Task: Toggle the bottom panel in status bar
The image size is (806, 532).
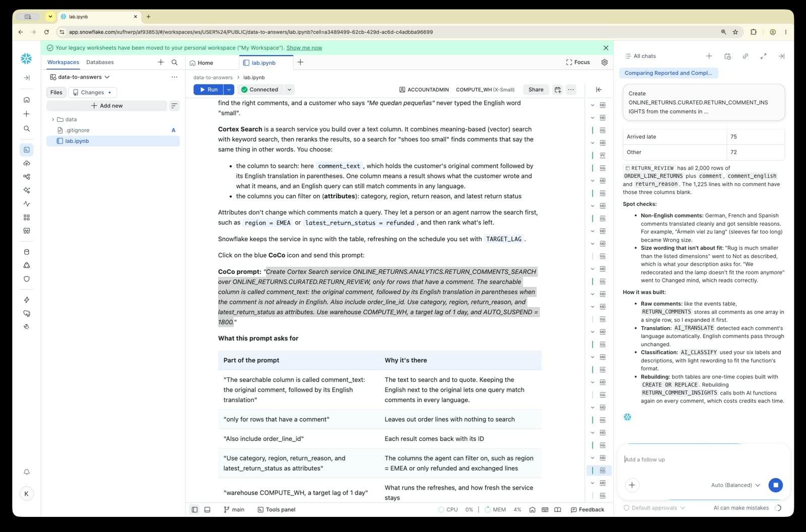Action: [207, 509]
